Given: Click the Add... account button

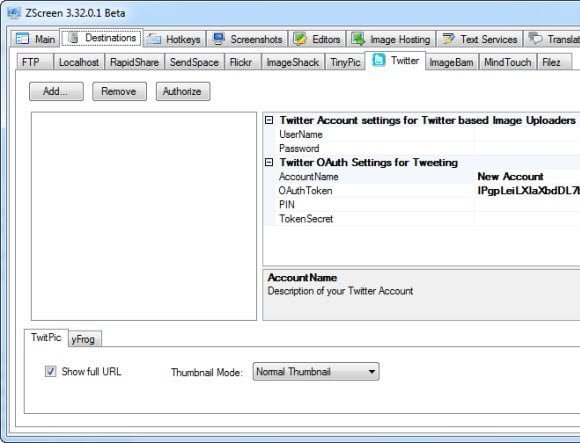Looking at the screenshot, I should tap(56, 91).
